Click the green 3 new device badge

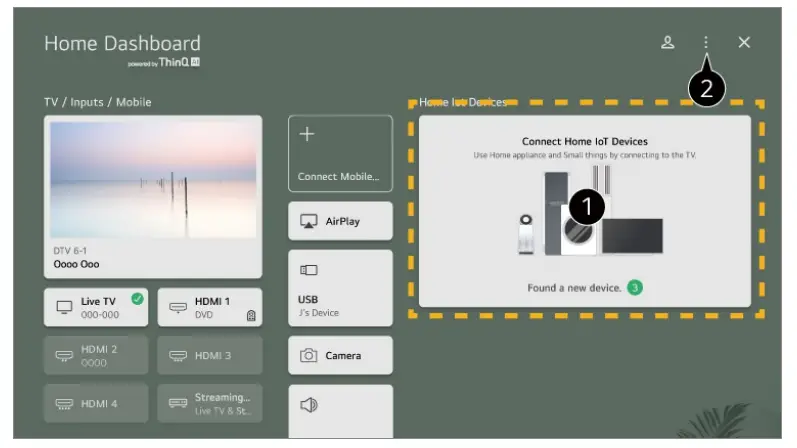[x=635, y=288]
